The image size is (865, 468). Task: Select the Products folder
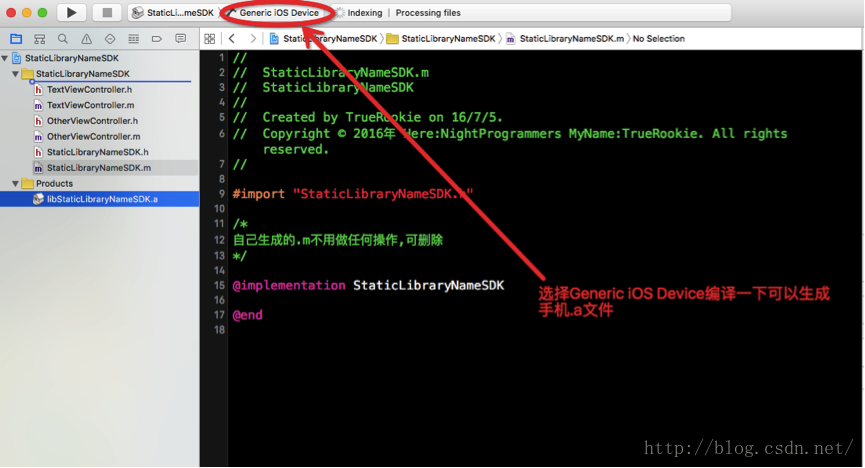point(54,183)
